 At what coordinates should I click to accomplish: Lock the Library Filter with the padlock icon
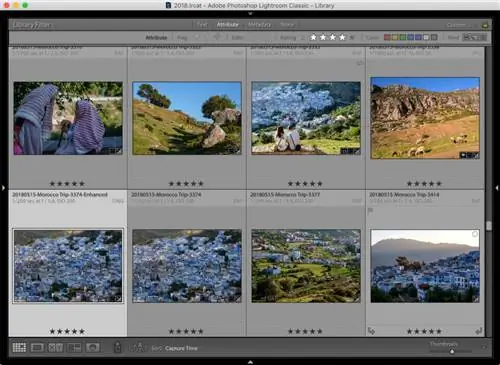click(x=485, y=25)
